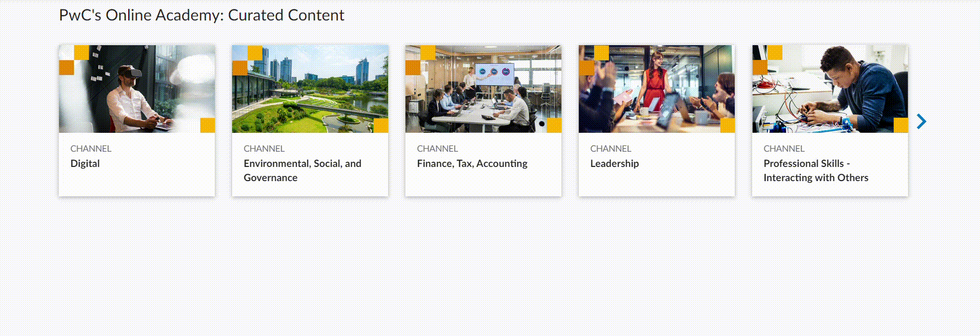980x336 pixels.
Task: Open the Digital channel thumbnail with VR headset
Action: pos(137,89)
